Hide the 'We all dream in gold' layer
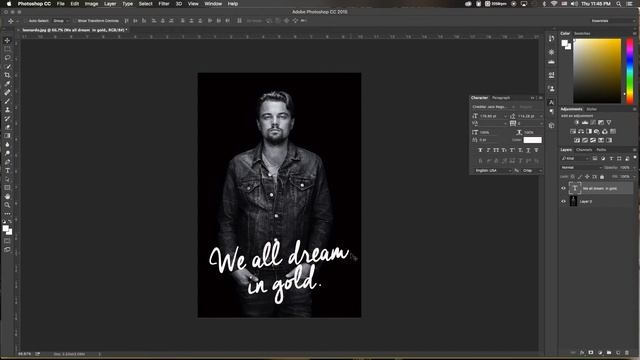 pos(564,188)
